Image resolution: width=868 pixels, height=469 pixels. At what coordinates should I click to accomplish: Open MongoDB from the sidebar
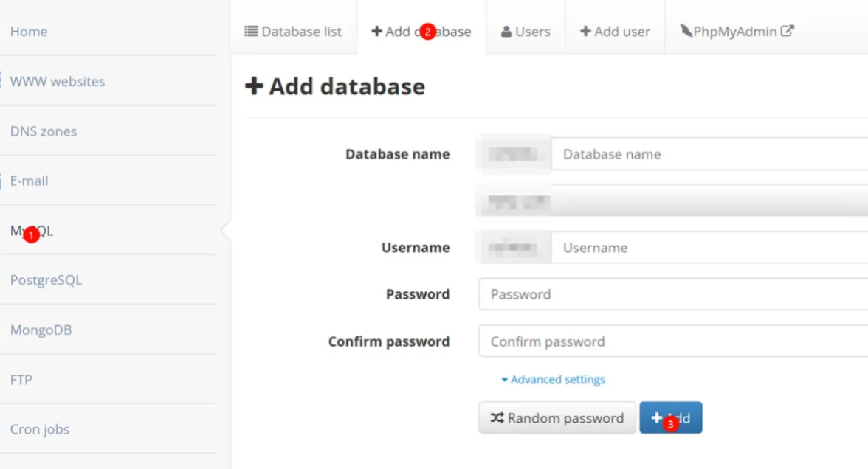41,330
